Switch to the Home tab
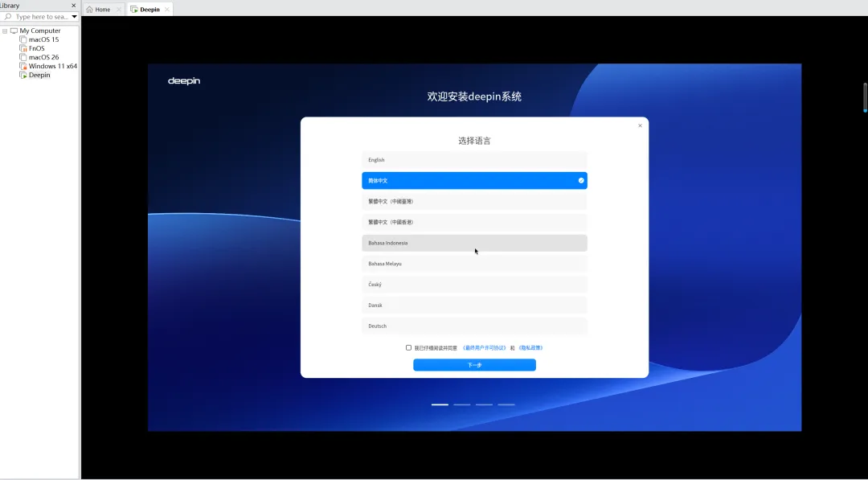 coord(103,10)
